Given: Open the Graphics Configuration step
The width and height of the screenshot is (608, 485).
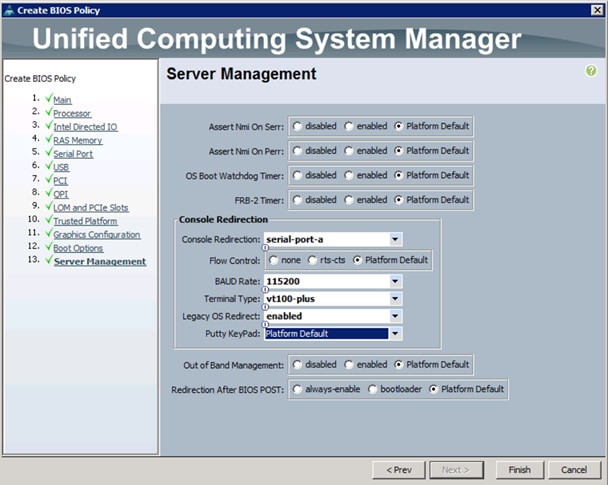Looking at the screenshot, I should click(97, 235).
